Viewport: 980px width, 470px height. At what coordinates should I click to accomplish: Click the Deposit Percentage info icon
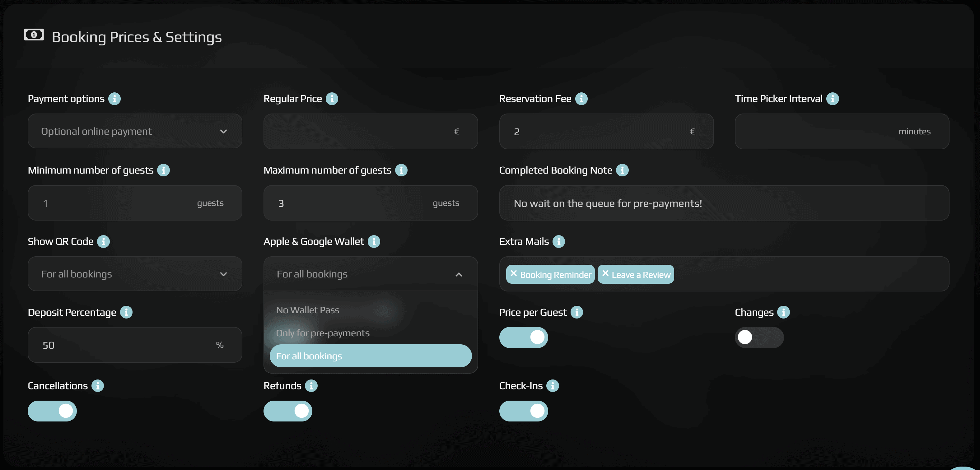(126, 312)
